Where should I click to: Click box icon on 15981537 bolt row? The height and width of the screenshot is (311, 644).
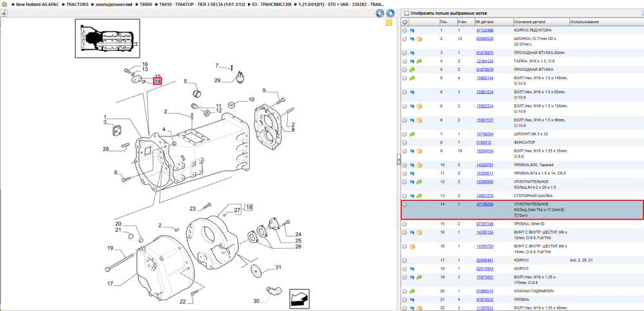coord(419,120)
